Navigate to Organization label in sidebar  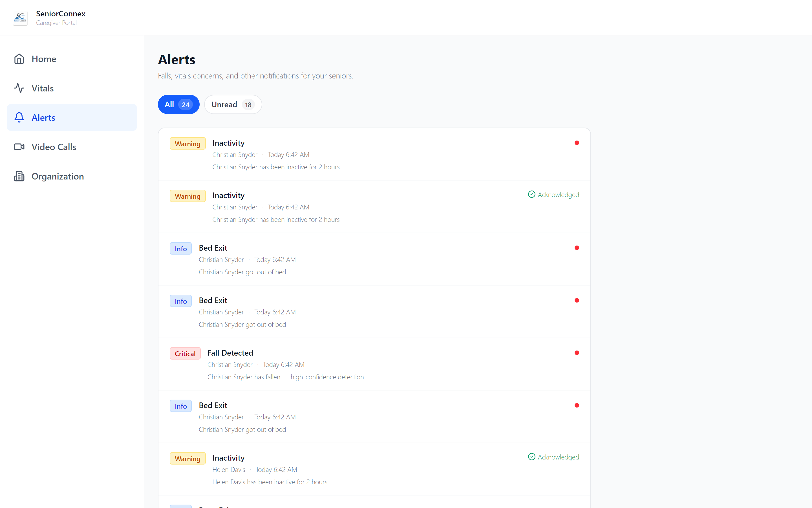(x=58, y=176)
